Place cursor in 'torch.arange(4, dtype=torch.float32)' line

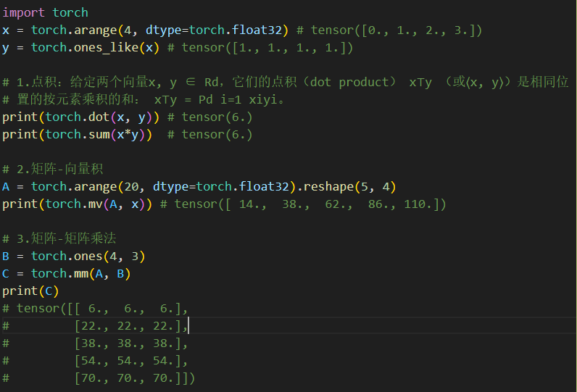(159, 30)
